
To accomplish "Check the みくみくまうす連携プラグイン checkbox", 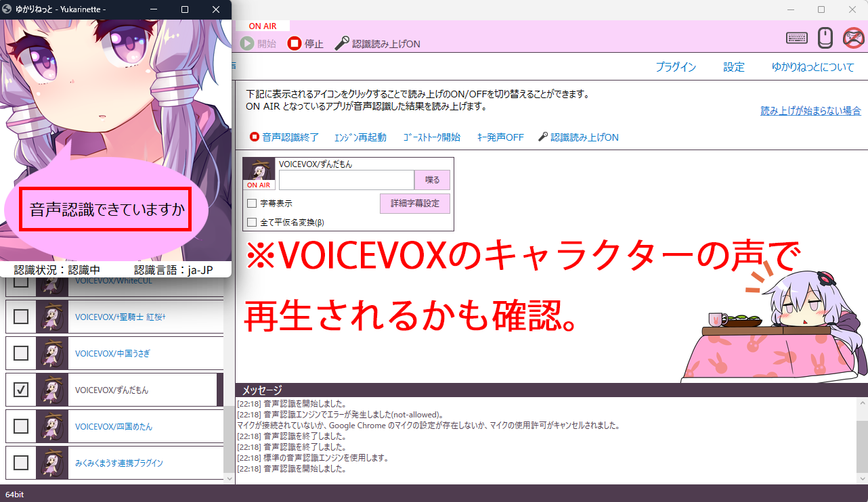I will [x=21, y=463].
